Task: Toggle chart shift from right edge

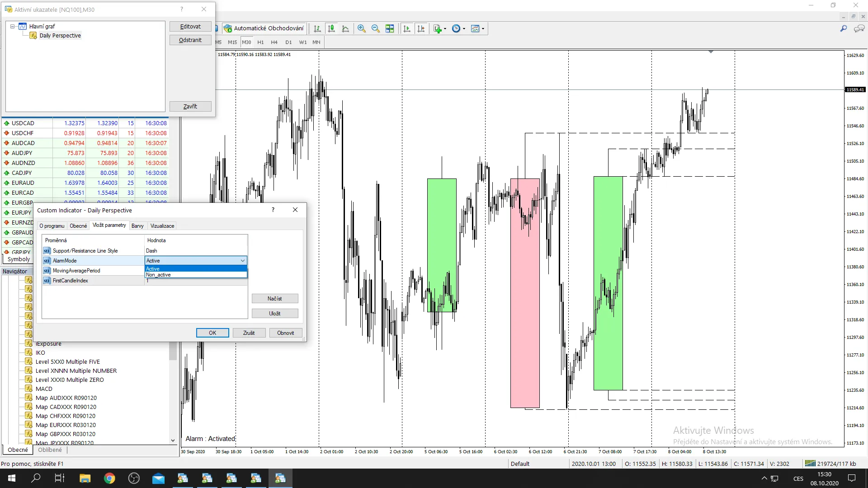Action: coord(421,28)
